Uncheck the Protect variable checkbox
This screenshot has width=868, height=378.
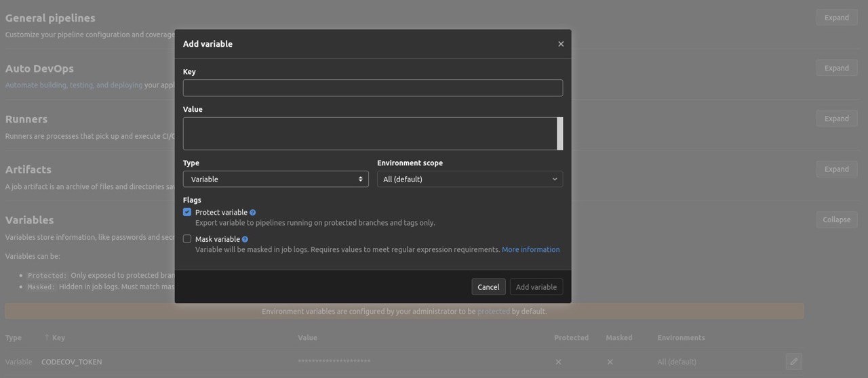[187, 212]
